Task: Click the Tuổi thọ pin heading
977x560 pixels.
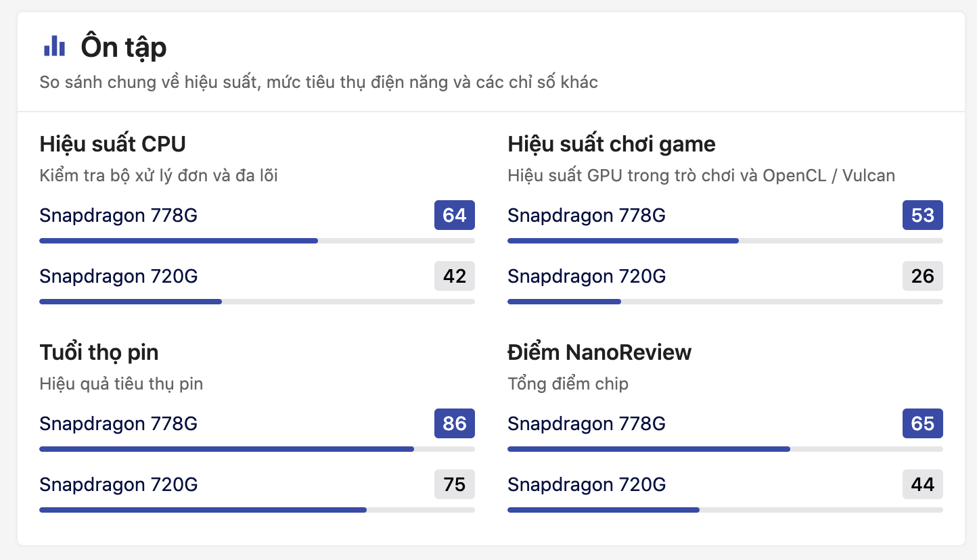Action: (99, 352)
